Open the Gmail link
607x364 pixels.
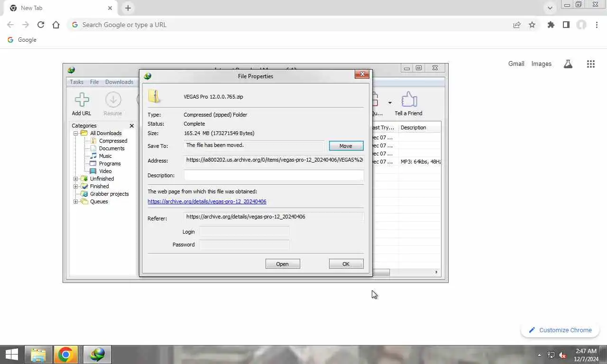click(x=516, y=64)
